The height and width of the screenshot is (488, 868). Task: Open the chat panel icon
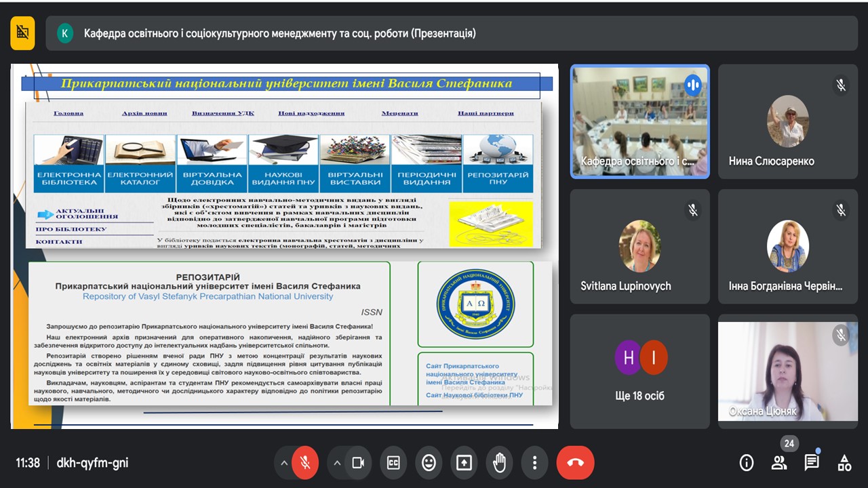pos(811,463)
